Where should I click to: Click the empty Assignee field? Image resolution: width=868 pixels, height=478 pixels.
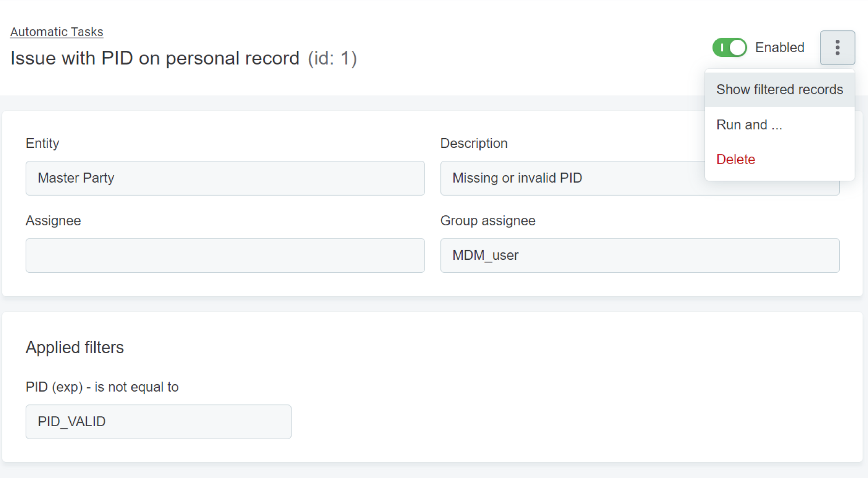(x=225, y=255)
